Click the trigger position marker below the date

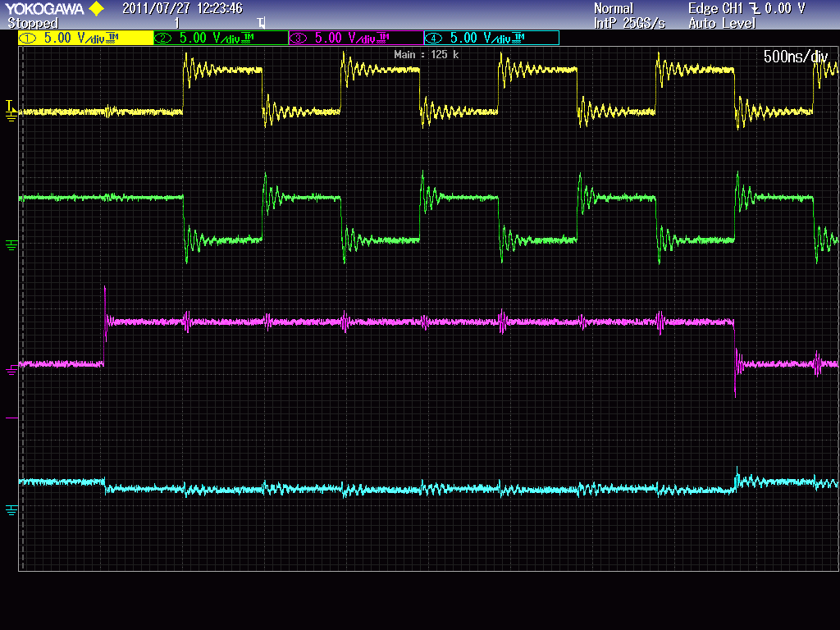262,22
